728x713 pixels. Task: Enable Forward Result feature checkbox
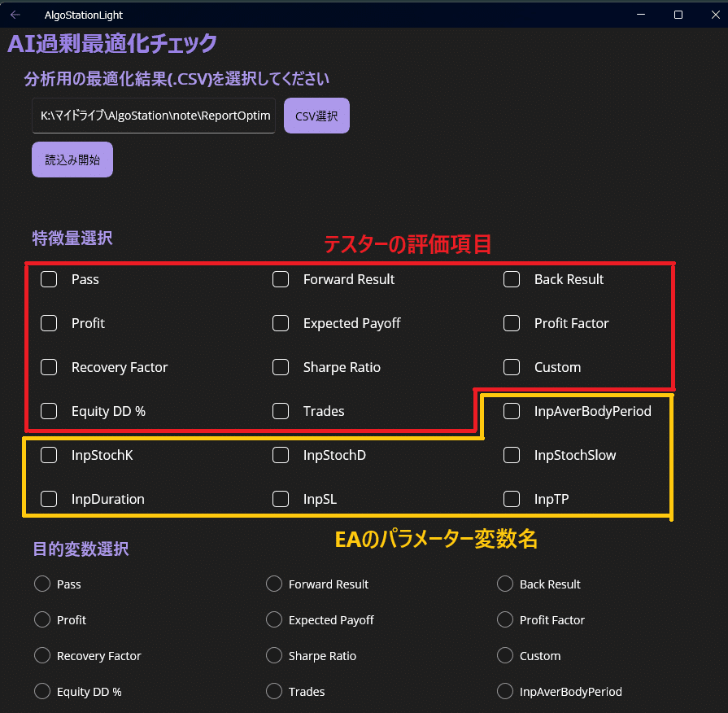tap(281, 280)
